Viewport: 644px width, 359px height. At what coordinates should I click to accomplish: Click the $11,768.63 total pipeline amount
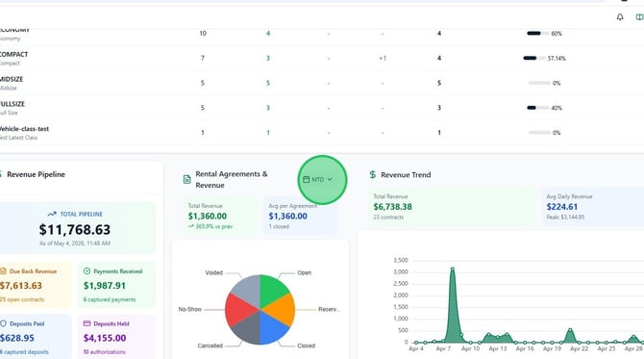pos(75,229)
